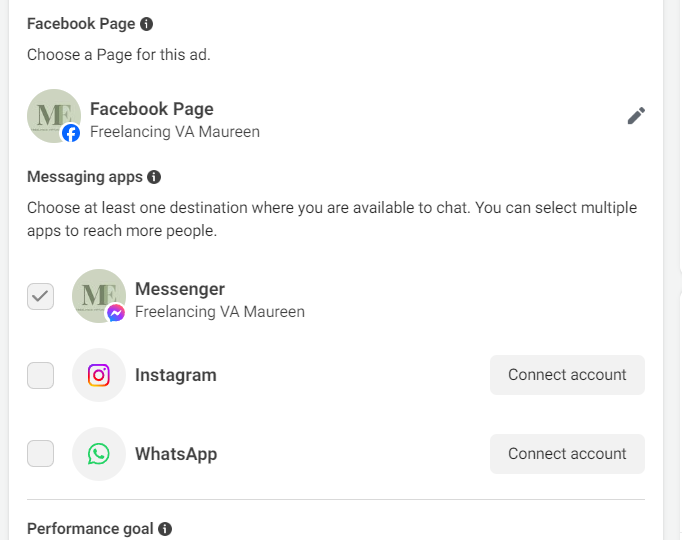The image size is (682, 540).
Task: Click the Instagram label
Action: [176, 375]
